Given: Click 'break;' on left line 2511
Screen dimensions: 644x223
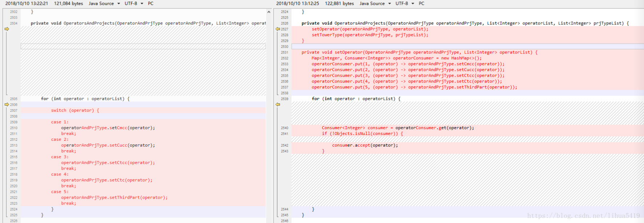Looking at the screenshot, I should 69,134.
